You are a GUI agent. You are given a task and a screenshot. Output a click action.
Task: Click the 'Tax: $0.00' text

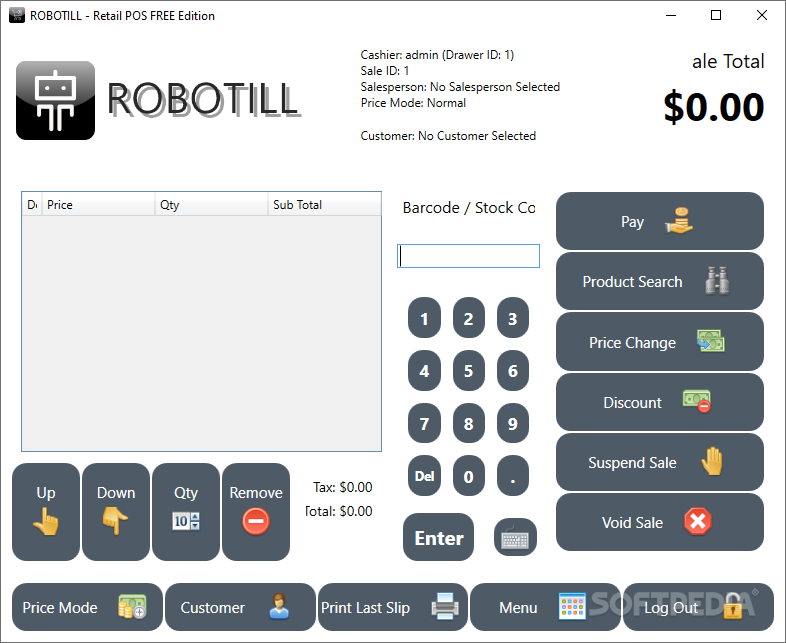(343, 487)
